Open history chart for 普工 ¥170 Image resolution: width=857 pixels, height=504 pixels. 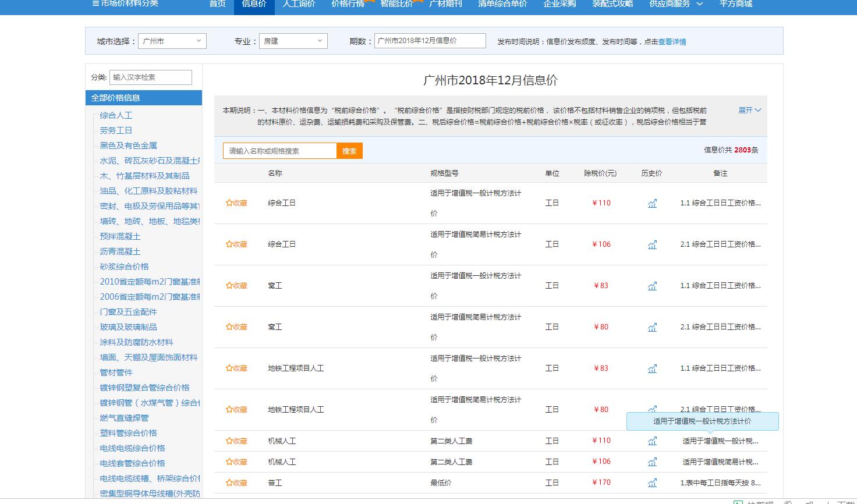click(652, 483)
